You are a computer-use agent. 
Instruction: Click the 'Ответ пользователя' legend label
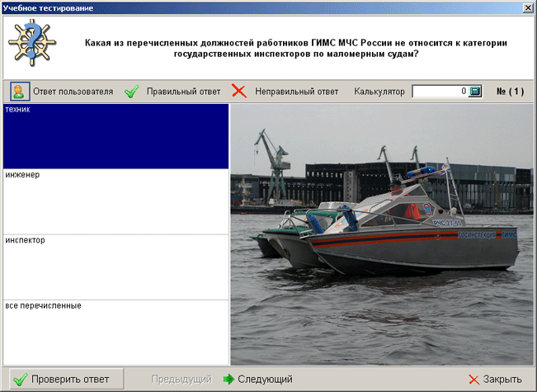(x=73, y=92)
